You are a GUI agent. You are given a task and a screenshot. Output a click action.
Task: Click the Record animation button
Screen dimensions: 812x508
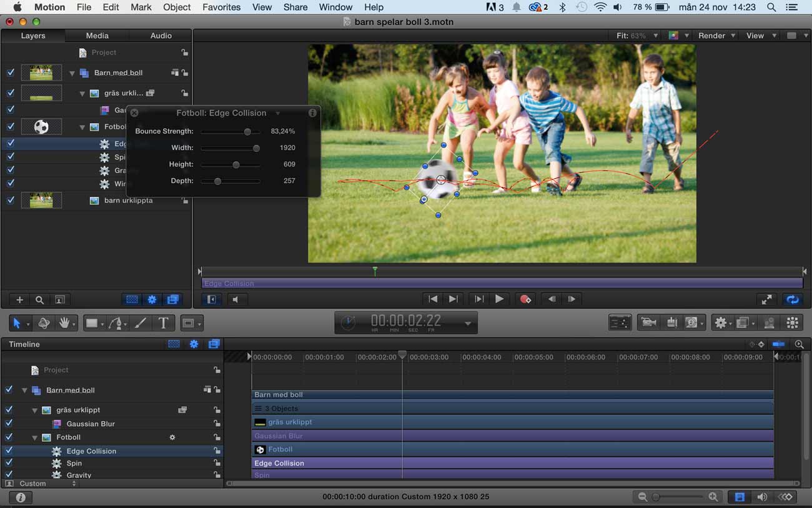[x=525, y=299]
